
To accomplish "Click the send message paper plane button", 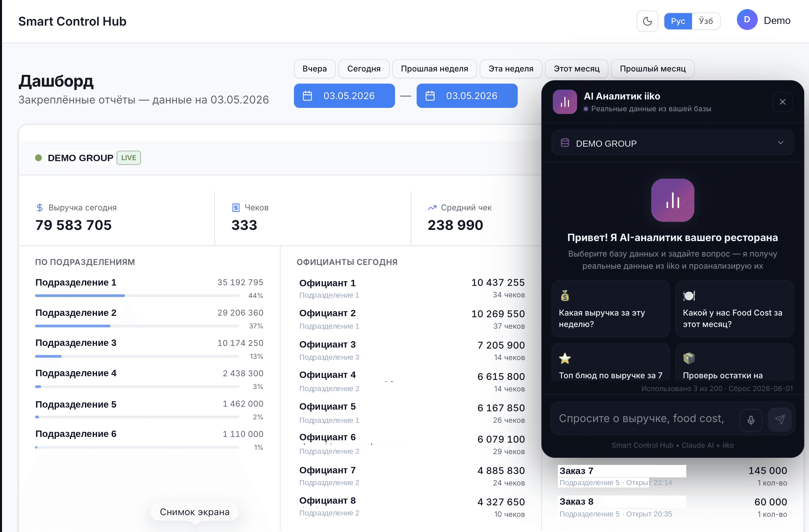I will click(780, 420).
